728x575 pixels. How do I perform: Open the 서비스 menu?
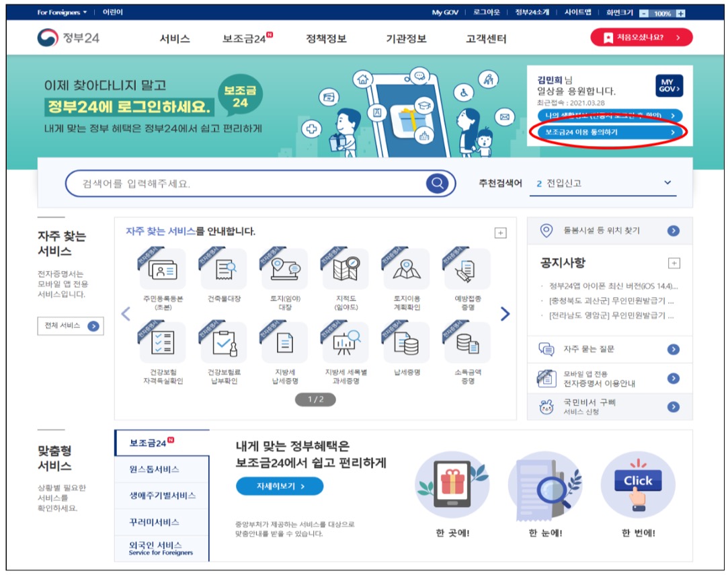click(175, 38)
